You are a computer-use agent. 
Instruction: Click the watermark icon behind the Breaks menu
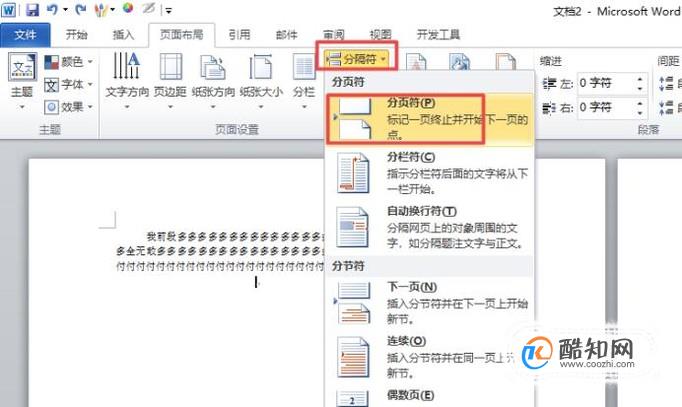pos(416,61)
